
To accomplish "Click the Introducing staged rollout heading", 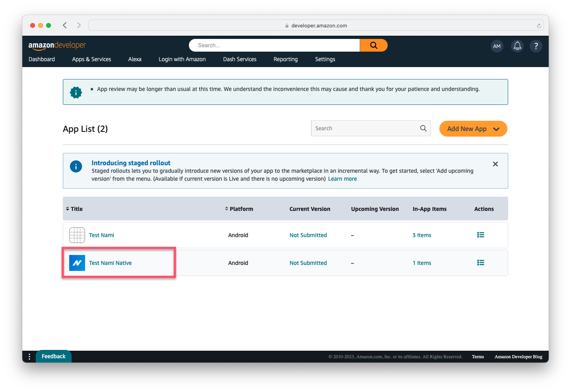I will click(x=131, y=163).
